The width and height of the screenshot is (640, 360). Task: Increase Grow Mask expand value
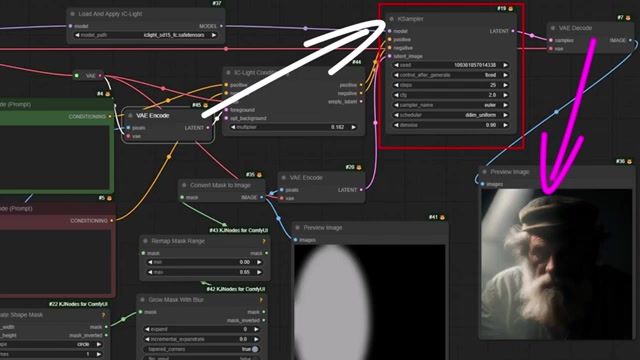pos(256,329)
